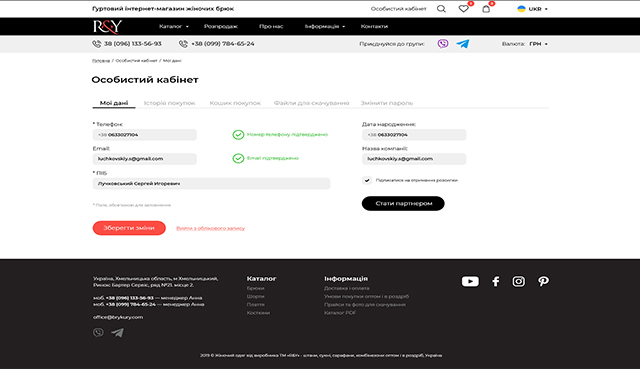The height and width of the screenshot is (369, 640).
Task: Click the footer Telegram icon
Action: (118, 333)
